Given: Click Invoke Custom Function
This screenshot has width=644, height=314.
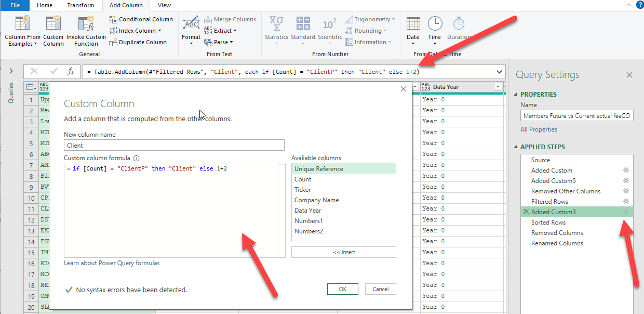Looking at the screenshot, I should click(86, 31).
